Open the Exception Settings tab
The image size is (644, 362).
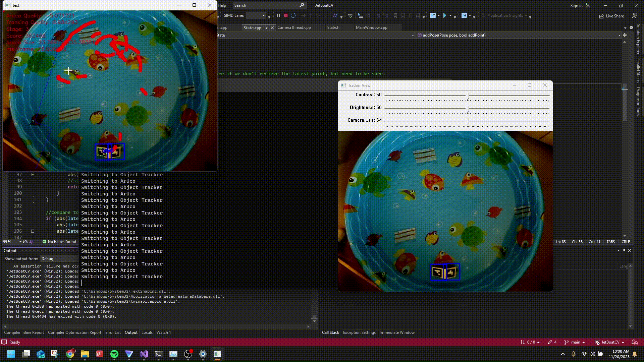tap(359, 333)
